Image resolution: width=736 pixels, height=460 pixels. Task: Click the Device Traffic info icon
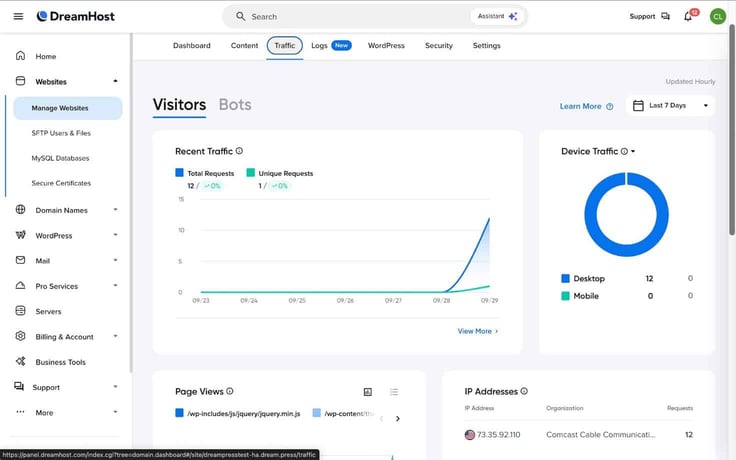point(624,151)
